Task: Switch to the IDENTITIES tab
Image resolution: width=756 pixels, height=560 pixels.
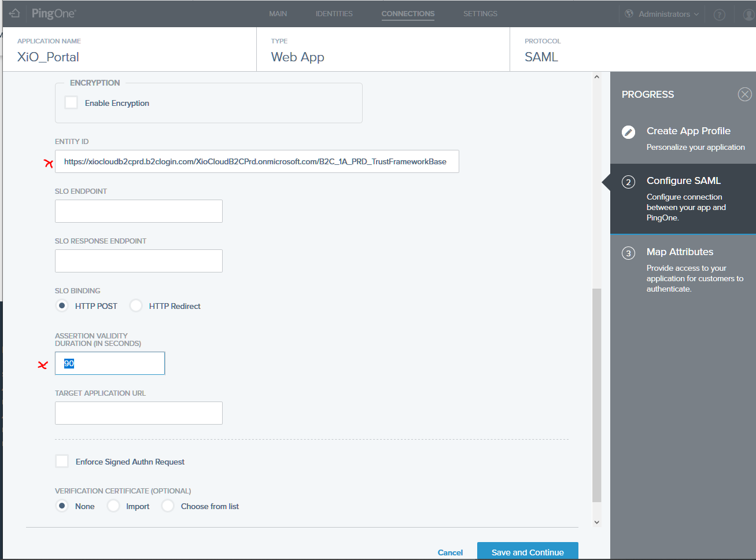Action: [334, 13]
